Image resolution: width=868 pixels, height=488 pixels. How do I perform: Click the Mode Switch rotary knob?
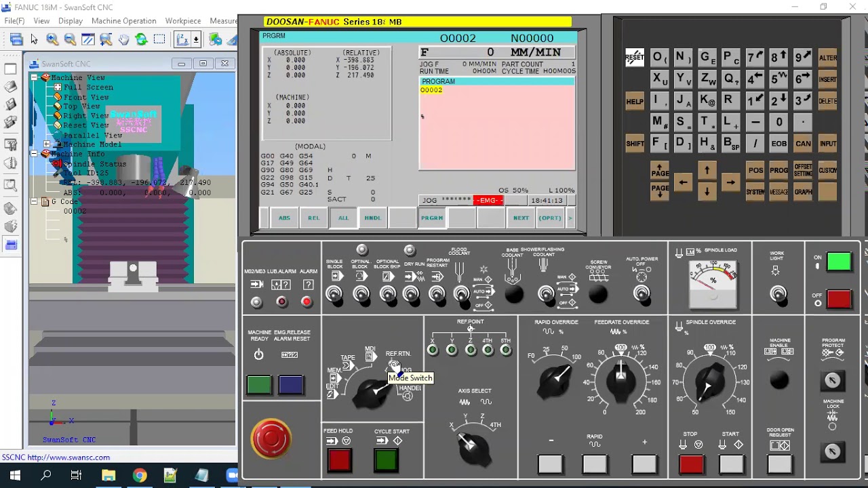coord(372,392)
